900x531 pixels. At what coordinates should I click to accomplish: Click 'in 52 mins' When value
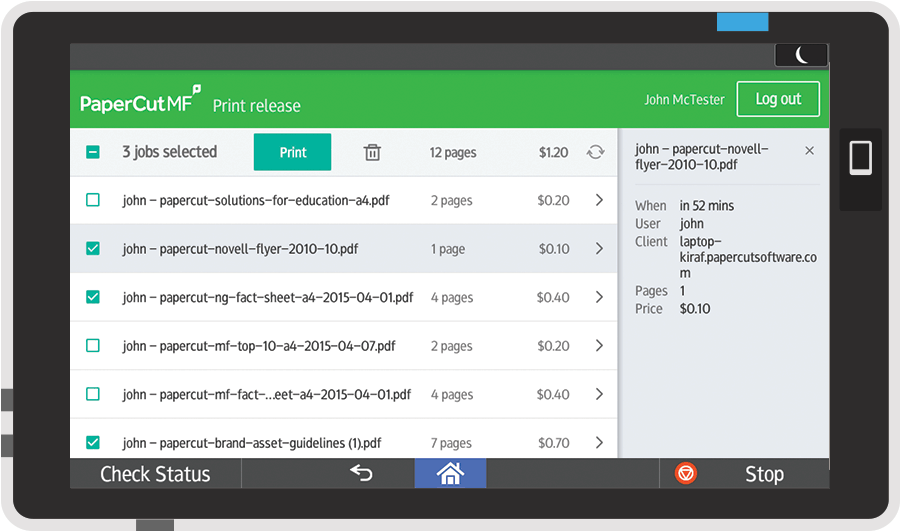coord(707,206)
